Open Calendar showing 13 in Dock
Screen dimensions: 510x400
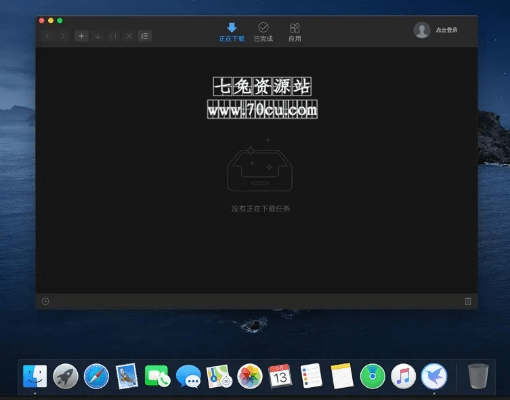280,376
